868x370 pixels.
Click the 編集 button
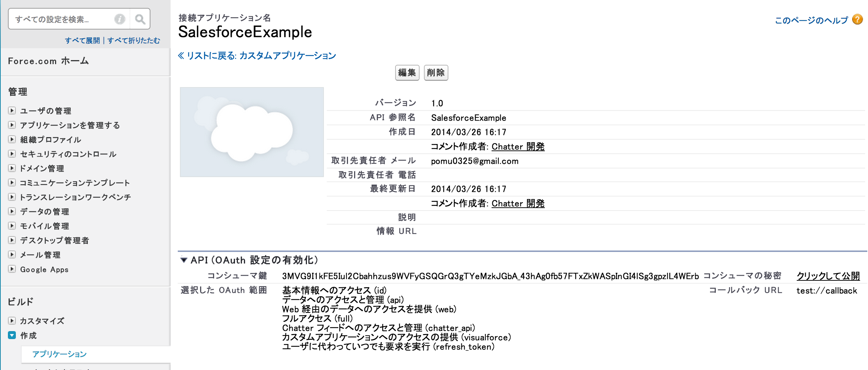(407, 72)
